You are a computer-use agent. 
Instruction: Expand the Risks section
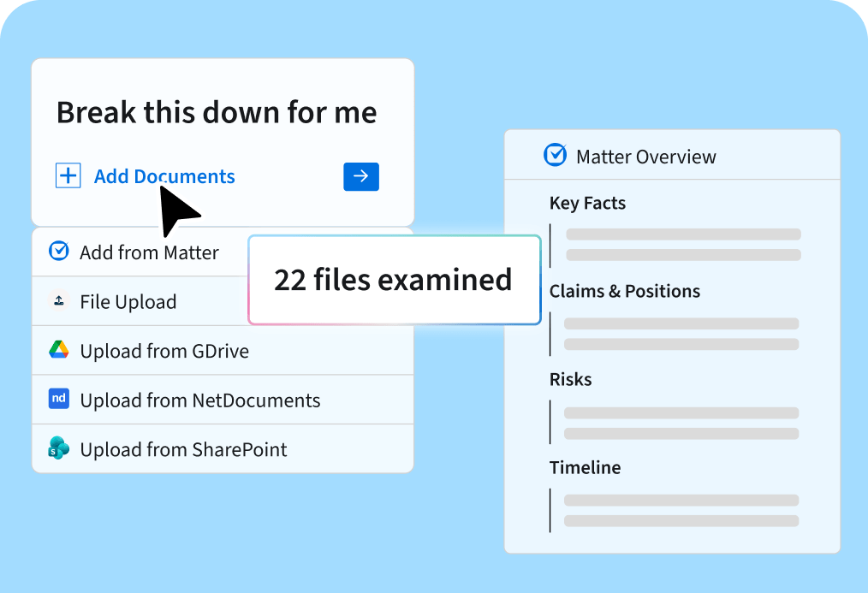pos(570,379)
